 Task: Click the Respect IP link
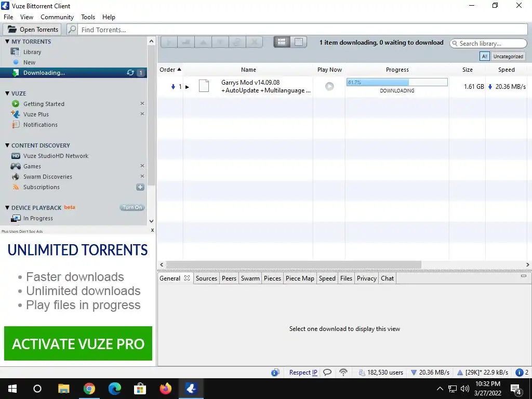pyautogui.click(x=303, y=373)
